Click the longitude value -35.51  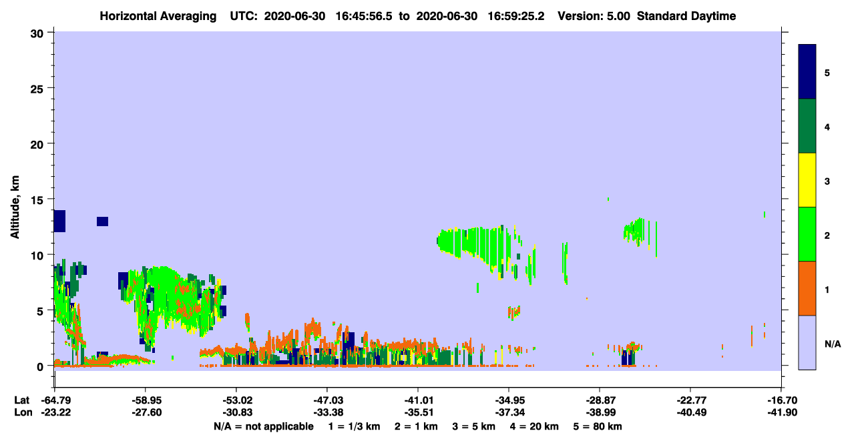point(418,412)
